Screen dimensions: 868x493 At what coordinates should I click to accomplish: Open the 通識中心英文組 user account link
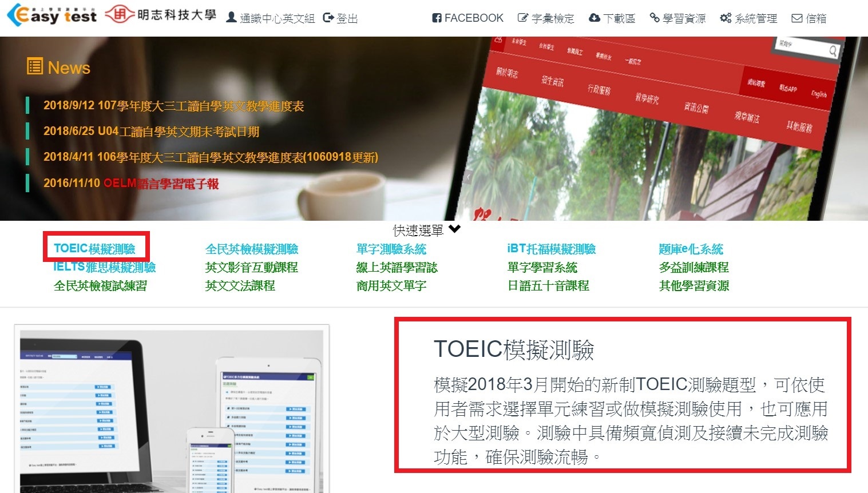tap(270, 18)
